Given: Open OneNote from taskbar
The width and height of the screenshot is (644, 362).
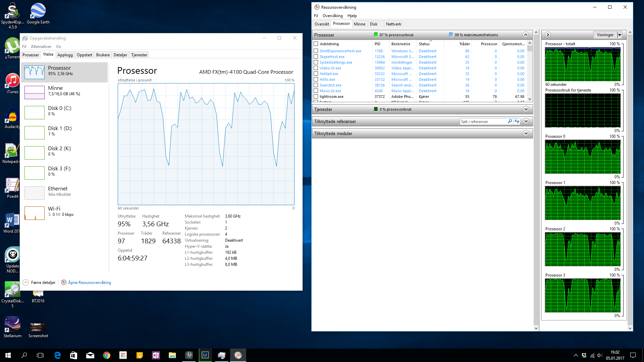Looking at the screenshot, I should (x=156, y=355).
